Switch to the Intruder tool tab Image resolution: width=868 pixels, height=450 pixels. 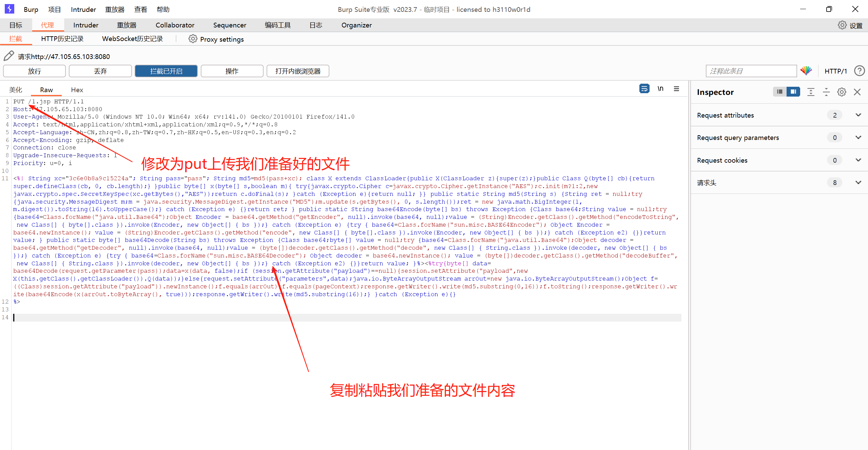(x=86, y=25)
